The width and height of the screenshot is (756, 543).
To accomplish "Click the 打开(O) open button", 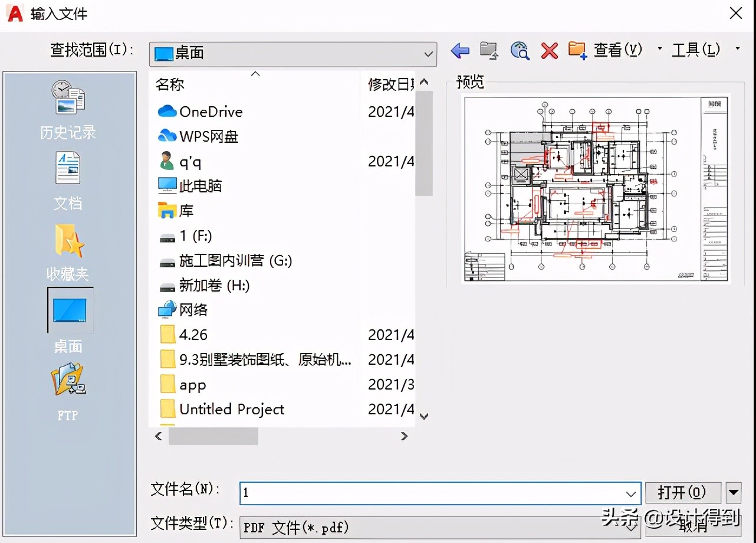I will coord(683,493).
